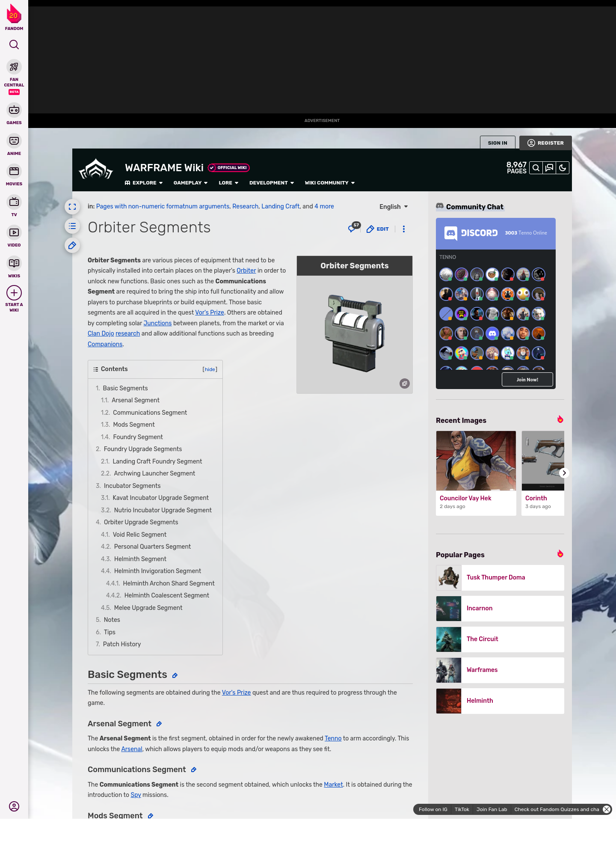Open the TV section icon
Image resolution: width=616 pixels, height=856 pixels.
pyautogui.click(x=14, y=202)
